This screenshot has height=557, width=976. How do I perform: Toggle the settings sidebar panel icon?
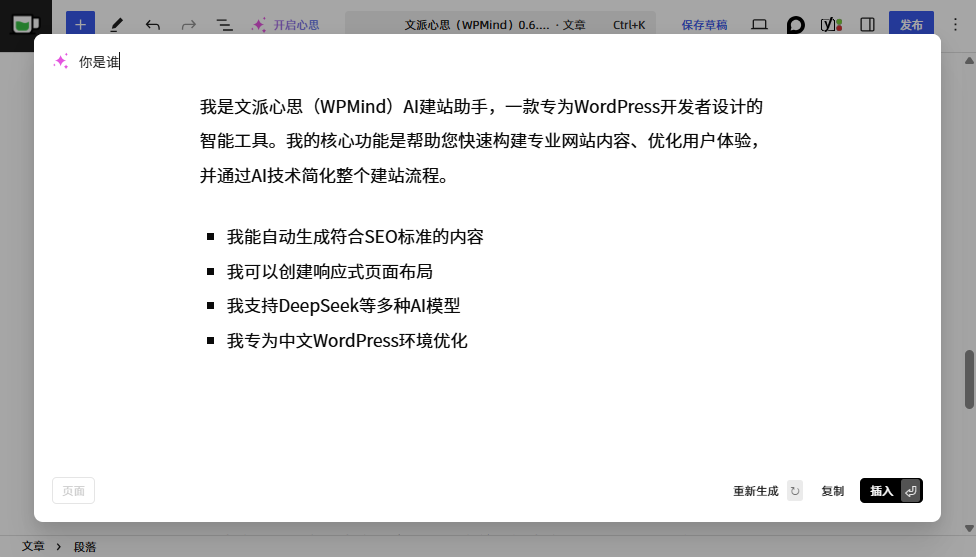pos(867,25)
